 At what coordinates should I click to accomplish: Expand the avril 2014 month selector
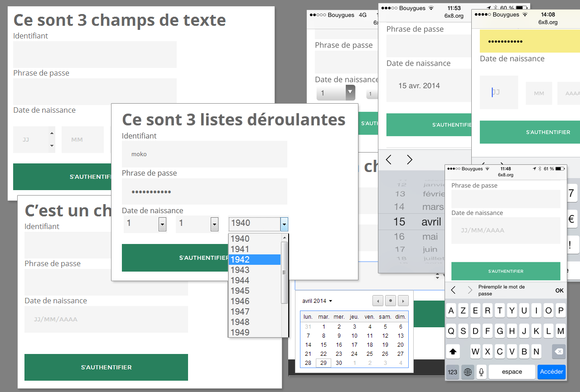(317, 301)
